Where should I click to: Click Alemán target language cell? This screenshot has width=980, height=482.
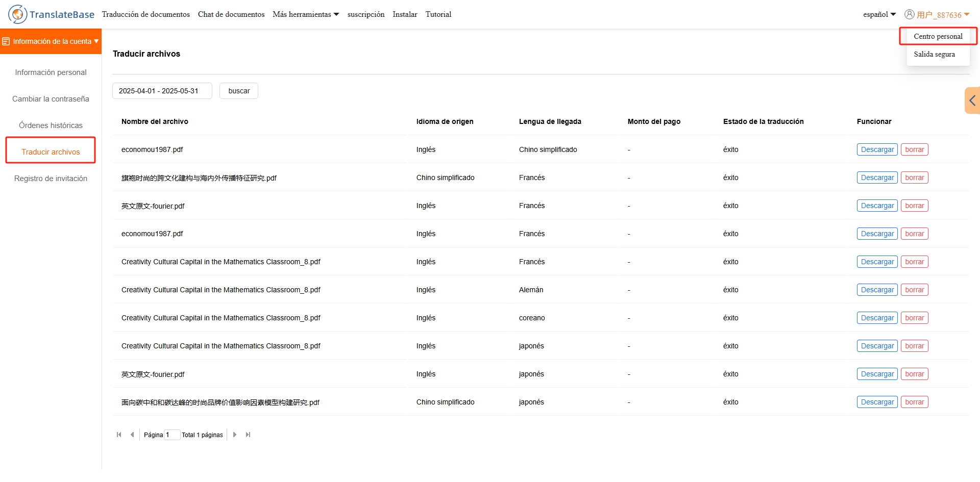531,290
